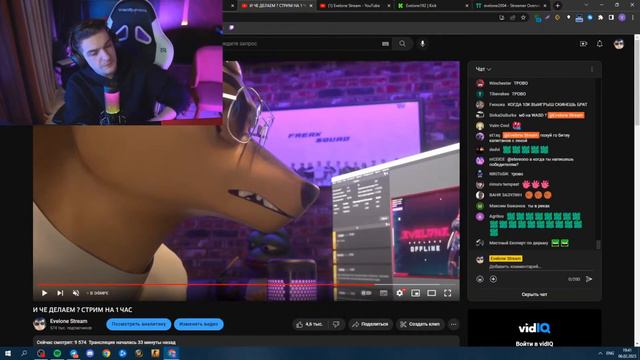This screenshot has height=360, width=640.
Task: Open player settings gear
Action: [400, 293]
